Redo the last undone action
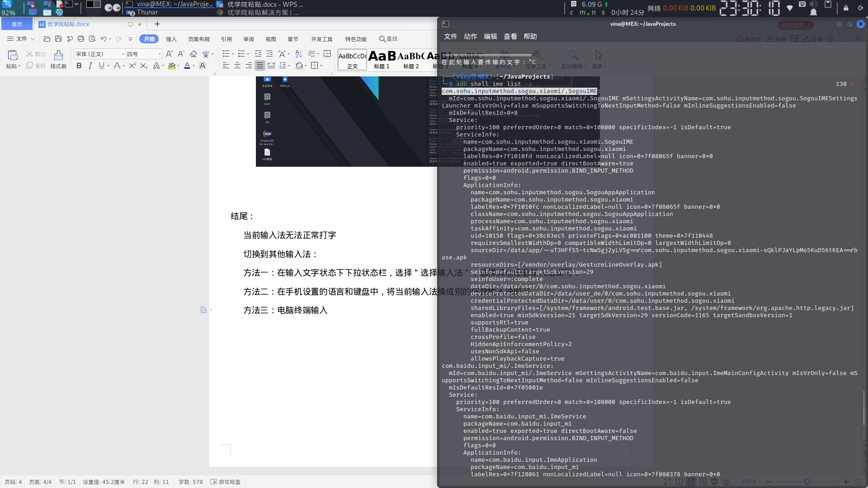This screenshot has height=488, width=868. coord(119,39)
